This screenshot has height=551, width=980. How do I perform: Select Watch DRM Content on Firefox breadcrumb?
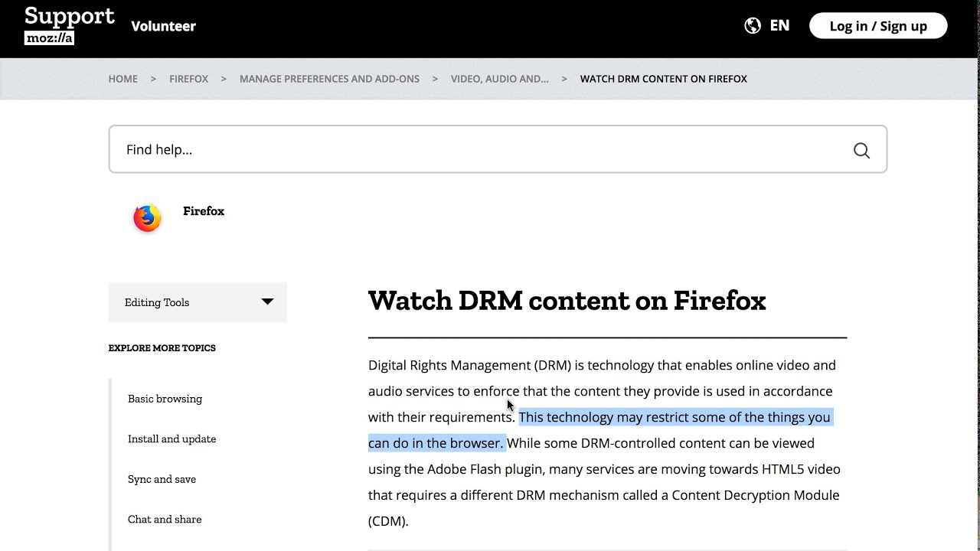(x=664, y=79)
